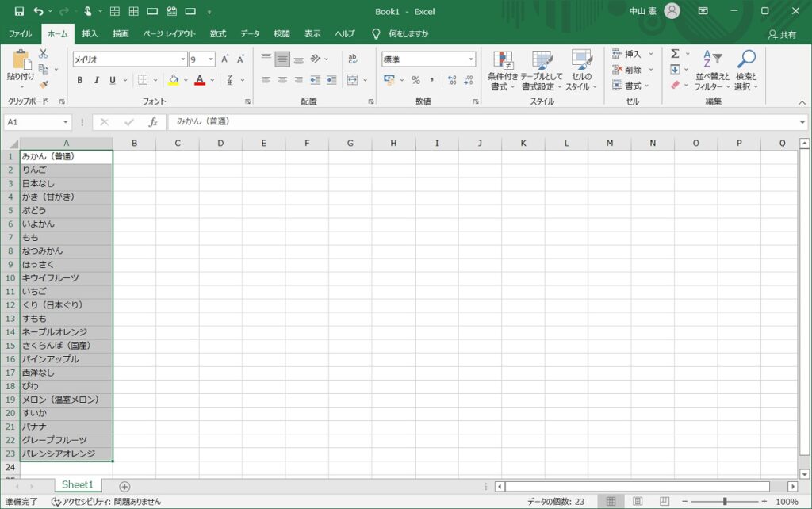The height and width of the screenshot is (509, 812).
Task: Increase indent of cell contents
Action: [x=331, y=80]
